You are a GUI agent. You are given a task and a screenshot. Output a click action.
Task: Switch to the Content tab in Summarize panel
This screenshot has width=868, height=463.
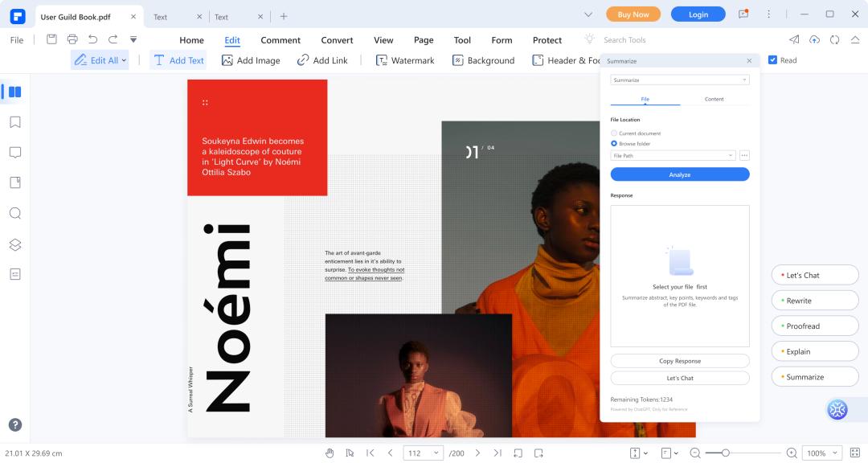714,99
